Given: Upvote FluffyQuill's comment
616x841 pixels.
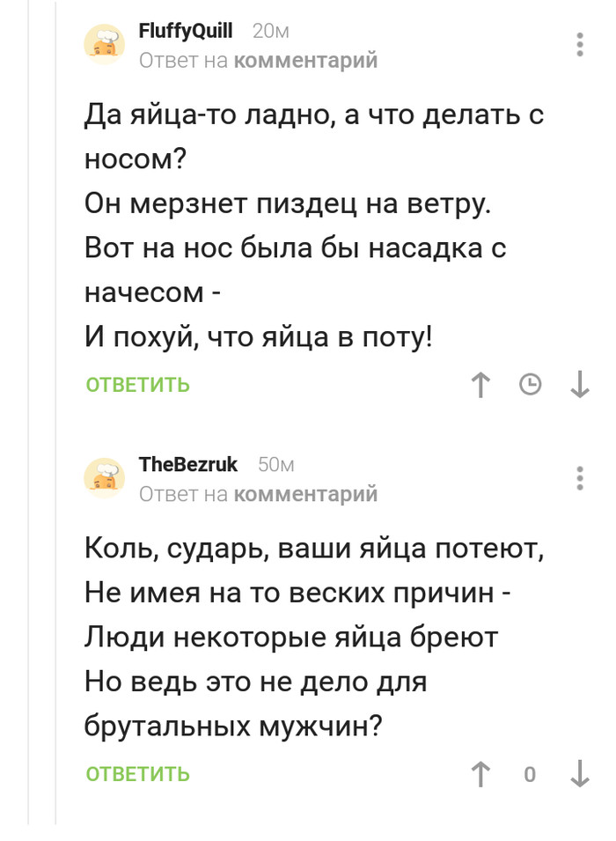Looking at the screenshot, I should (x=480, y=385).
